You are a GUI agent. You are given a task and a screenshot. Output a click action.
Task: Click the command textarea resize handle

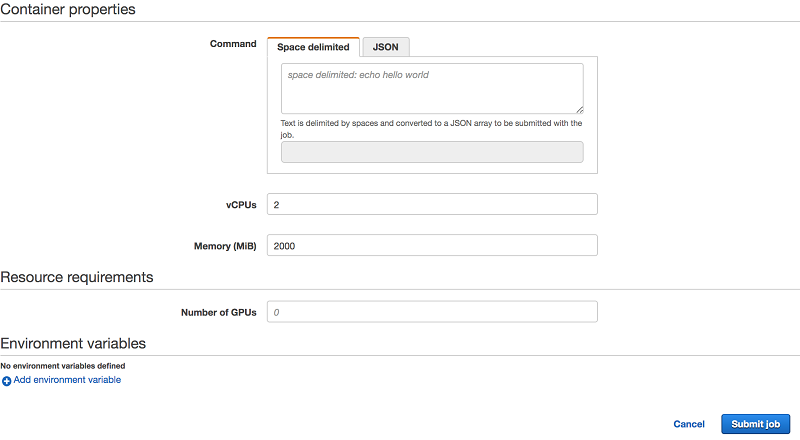pyautogui.click(x=580, y=109)
